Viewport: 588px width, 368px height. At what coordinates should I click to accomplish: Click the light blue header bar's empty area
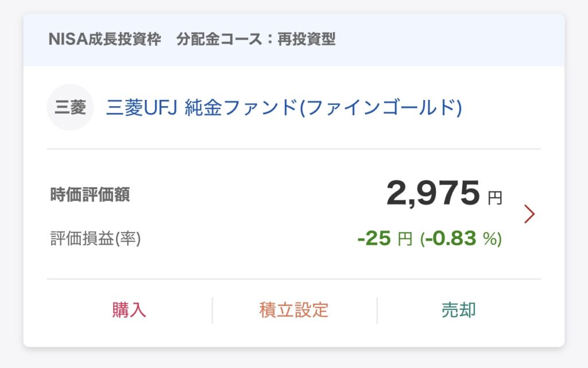(x=448, y=40)
